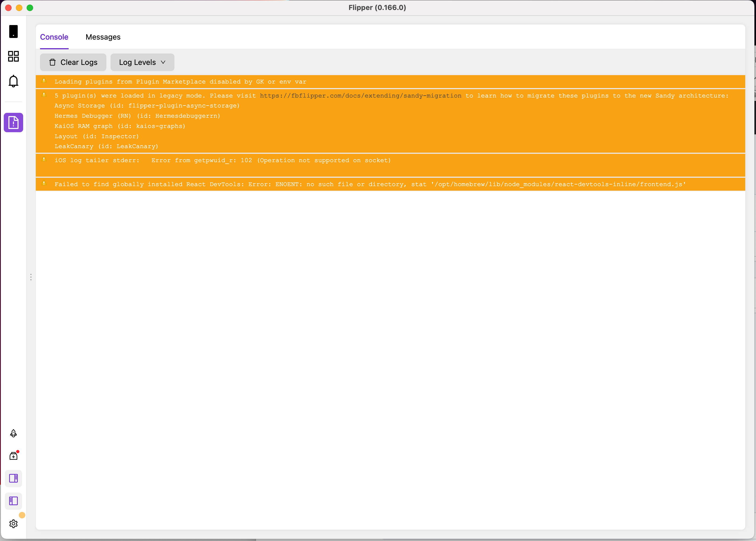Open Setup Doctor medkit icon
756x541 pixels.
click(x=13, y=456)
